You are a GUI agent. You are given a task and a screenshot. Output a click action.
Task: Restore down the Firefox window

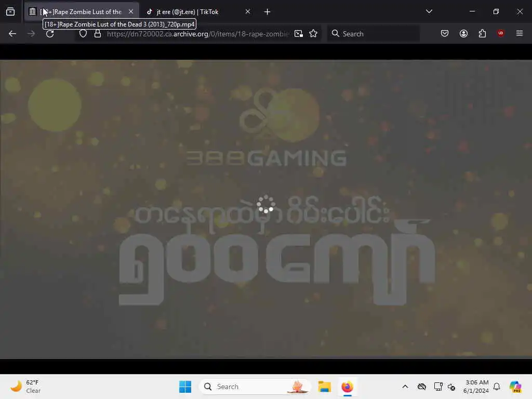[496, 11]
